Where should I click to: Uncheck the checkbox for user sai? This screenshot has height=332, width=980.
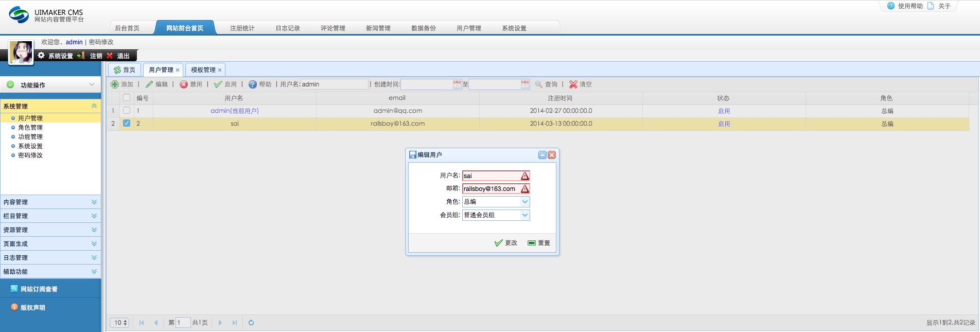tap(127, 123)
